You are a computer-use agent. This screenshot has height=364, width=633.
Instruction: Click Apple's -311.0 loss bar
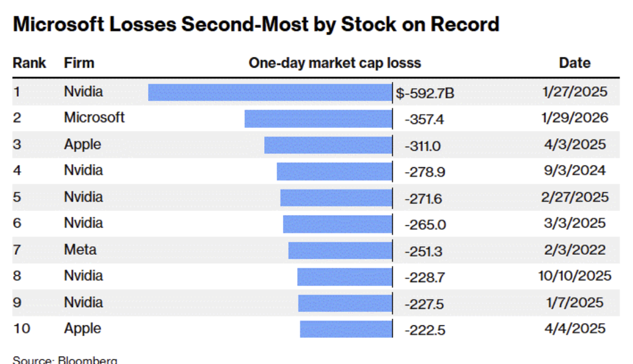coord(328,145)
